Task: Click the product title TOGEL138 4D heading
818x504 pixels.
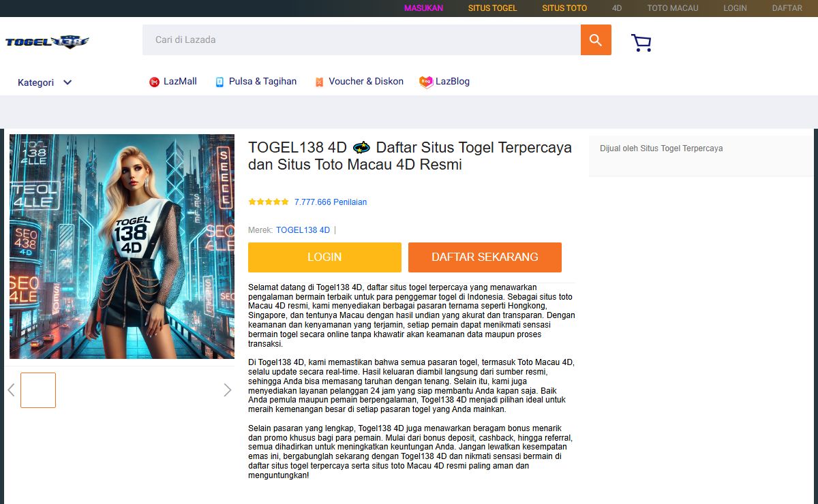Action: coord(410,156)
